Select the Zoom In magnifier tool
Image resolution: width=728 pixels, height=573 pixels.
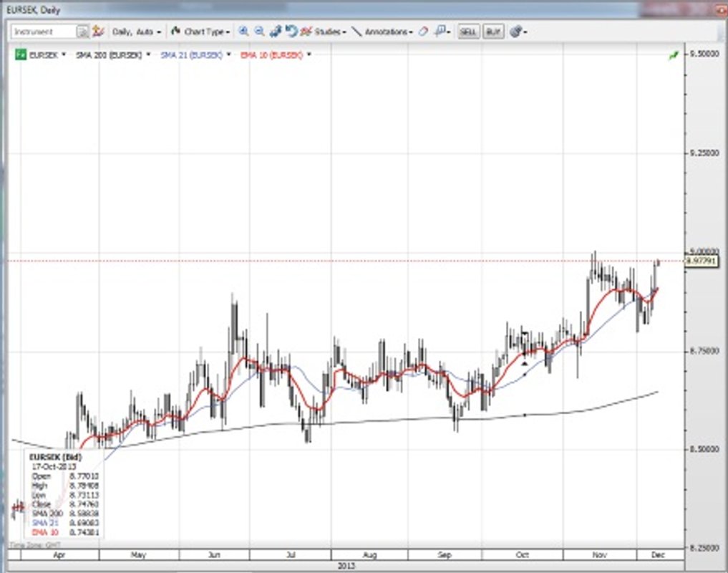pyautogui.click(x=244, y=32)
